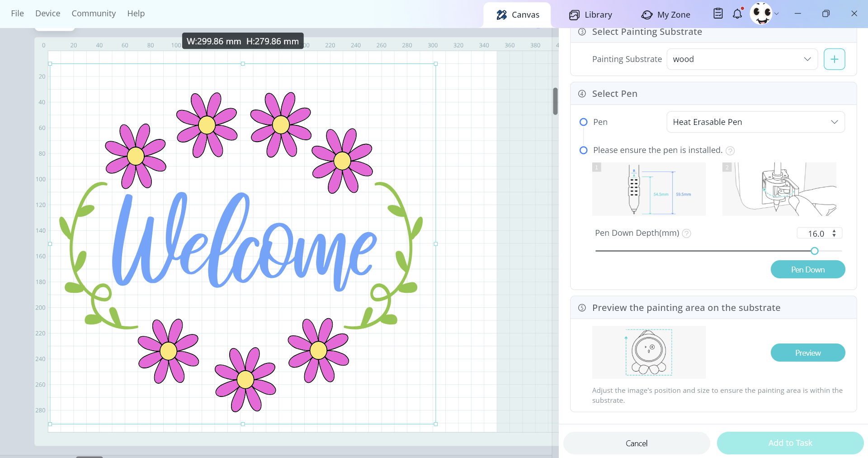Open the File menu
The height and width of the screenshot is (458, 868).
pyautogui.click(x=17, y=14)
